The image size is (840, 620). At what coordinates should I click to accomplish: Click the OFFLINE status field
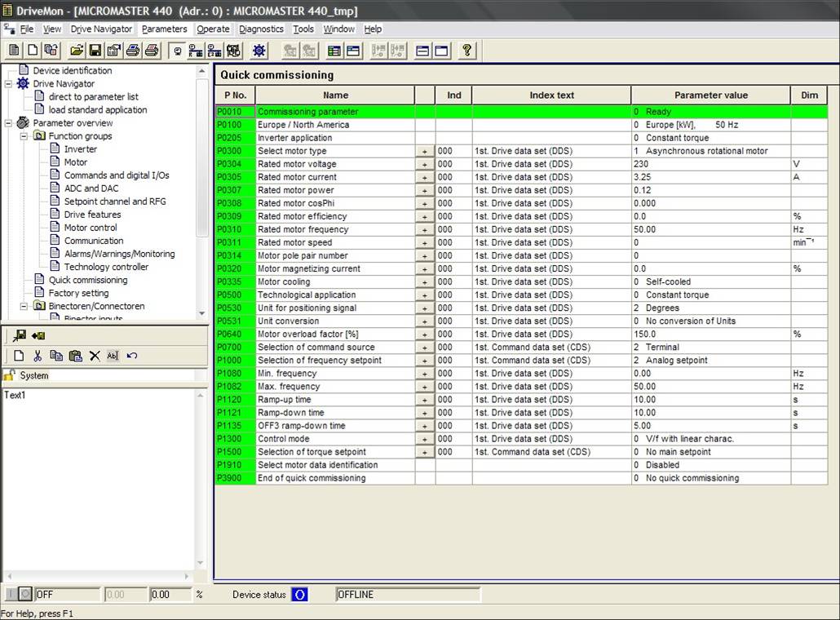(408, 594)
